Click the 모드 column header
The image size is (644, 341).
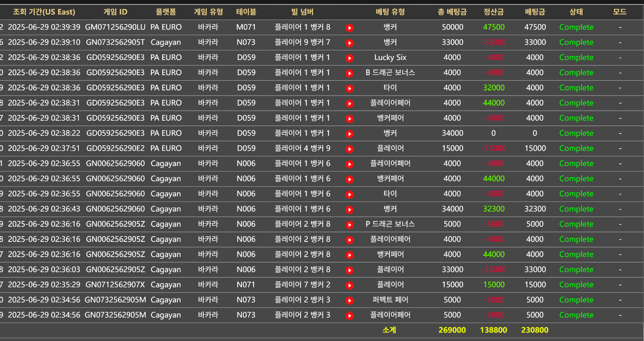pyautogui.click(x=620, y=12)
